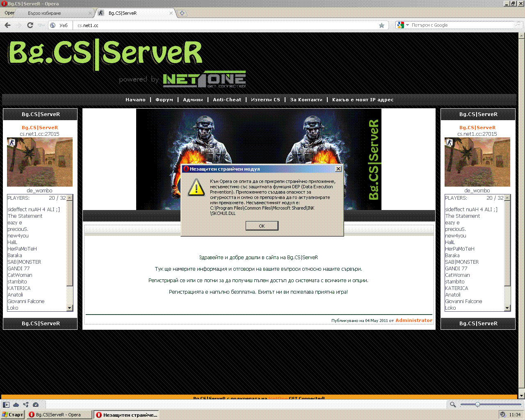Screen dimensions: 525x420
Task: Select player Giovanni Falcone in right list
Action: click(x=463, y=301)
